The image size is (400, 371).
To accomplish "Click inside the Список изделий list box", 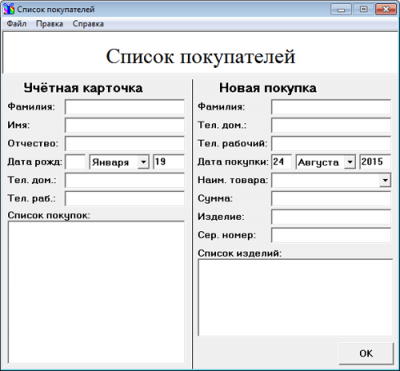I will click(x=295, y=298).
